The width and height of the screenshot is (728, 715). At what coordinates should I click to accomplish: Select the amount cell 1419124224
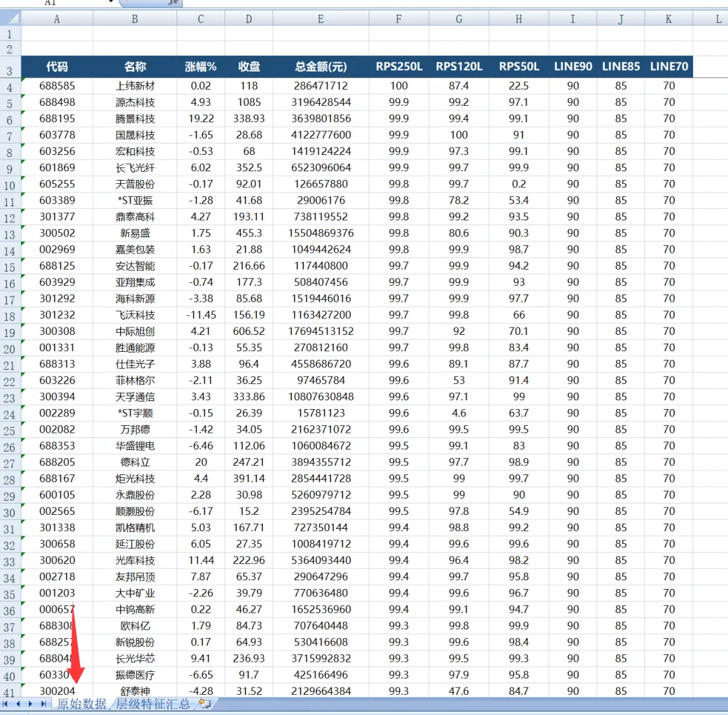point(320,152)
